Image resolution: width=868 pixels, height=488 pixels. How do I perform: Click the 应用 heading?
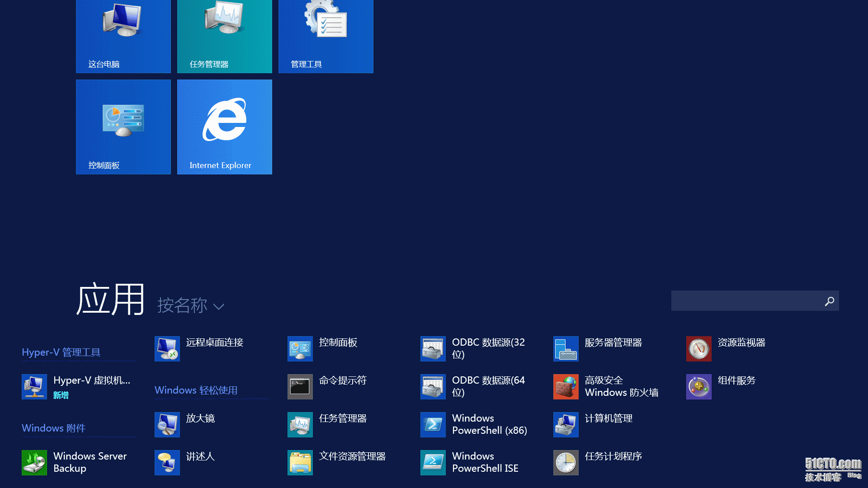[x=110, y=299]
